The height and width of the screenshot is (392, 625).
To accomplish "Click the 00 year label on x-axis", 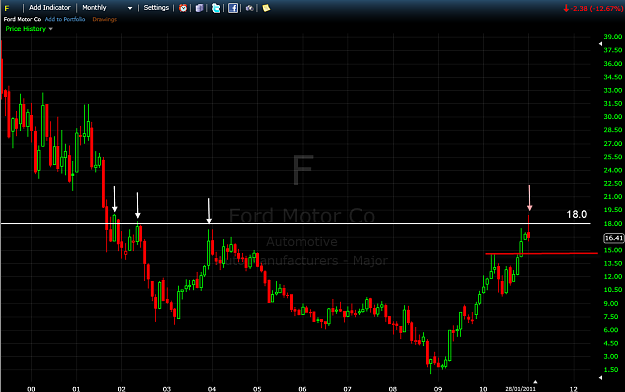I will click(x=31, y=389).
